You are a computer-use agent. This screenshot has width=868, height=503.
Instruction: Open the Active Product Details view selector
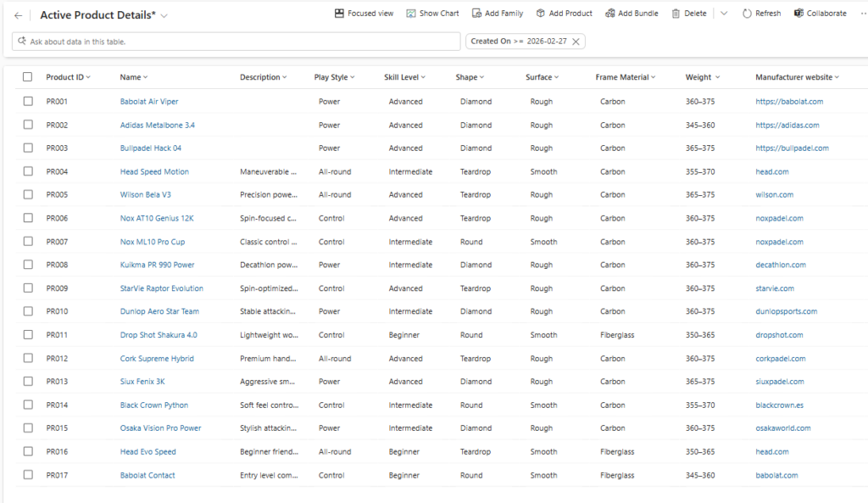tap(164, 14)
